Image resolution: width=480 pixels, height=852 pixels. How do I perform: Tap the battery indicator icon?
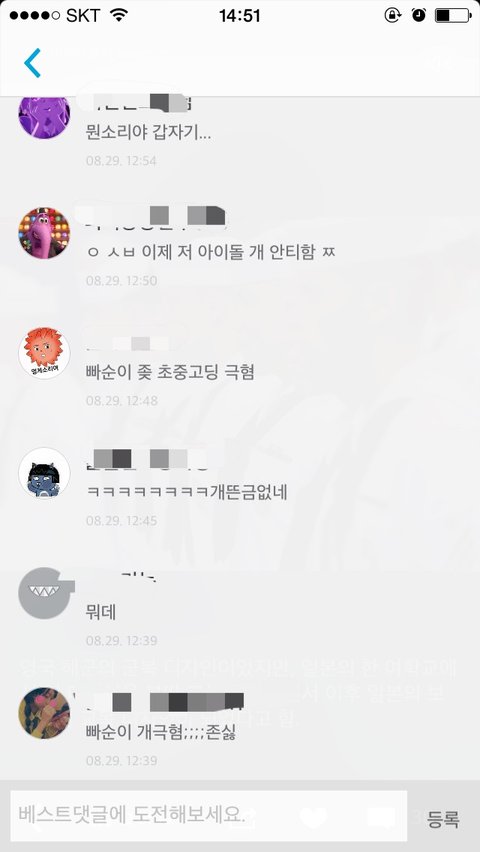(453, 15)
